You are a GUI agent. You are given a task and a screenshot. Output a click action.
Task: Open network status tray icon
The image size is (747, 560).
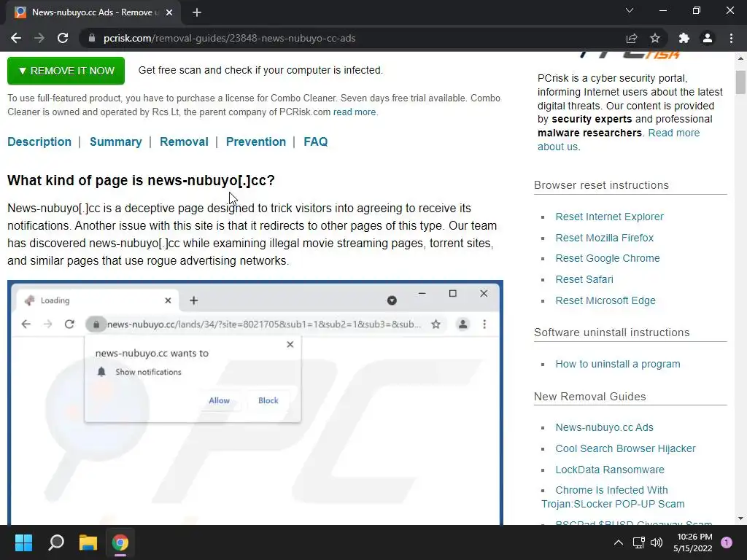[638, 542]
